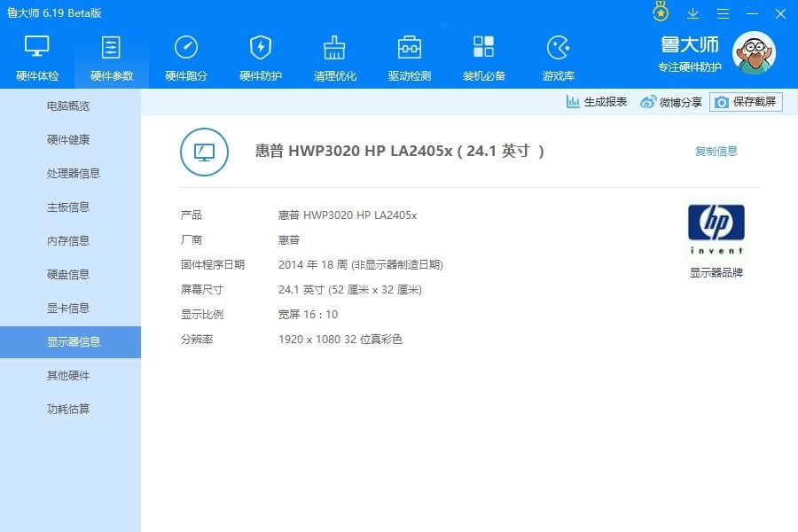The width and height of the screenshot is (798, 532).
Task: Open the 处理器信息 sidebar item
Action: (x=70, y=173)
